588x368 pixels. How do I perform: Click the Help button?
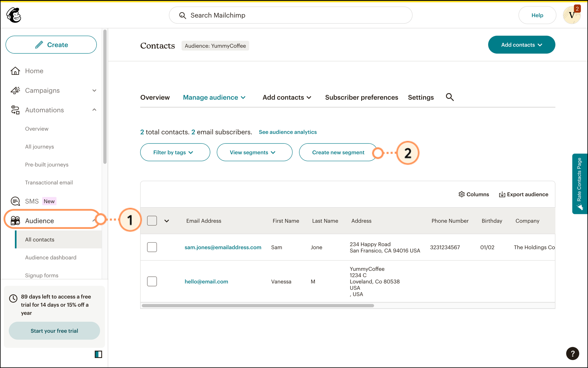click(x=537, y=15)
